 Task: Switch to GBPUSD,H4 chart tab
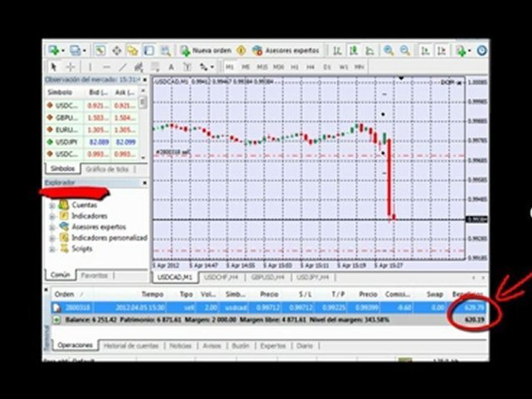coord(268,278)
